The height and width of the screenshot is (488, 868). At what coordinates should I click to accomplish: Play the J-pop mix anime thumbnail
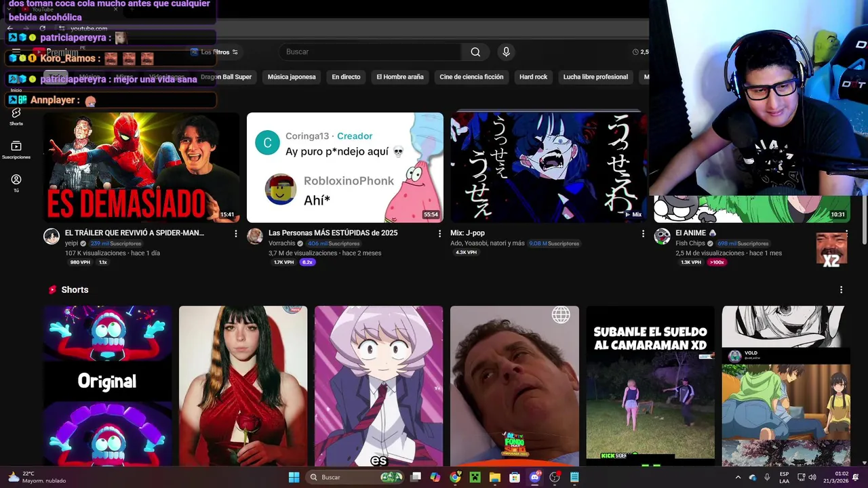(549, 167)
